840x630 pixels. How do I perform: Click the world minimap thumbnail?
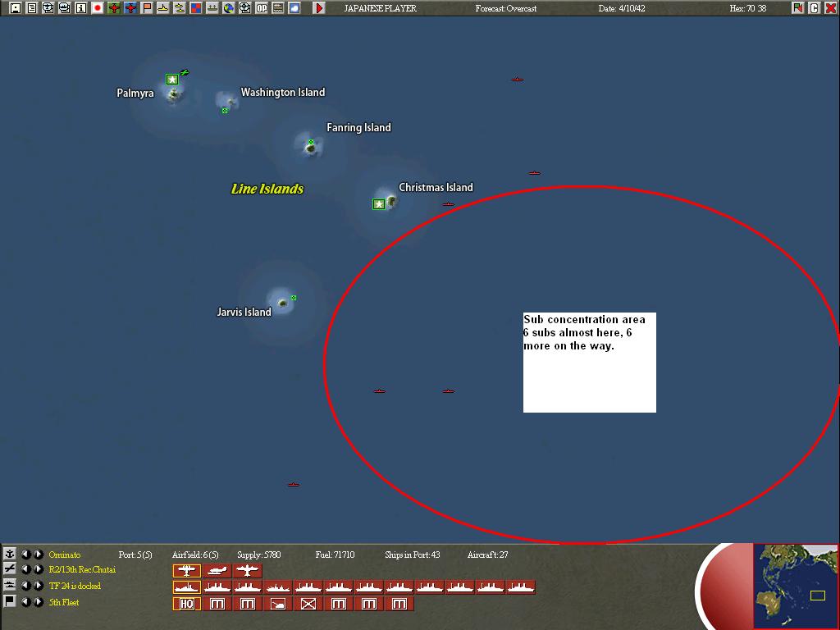[796, 586]
